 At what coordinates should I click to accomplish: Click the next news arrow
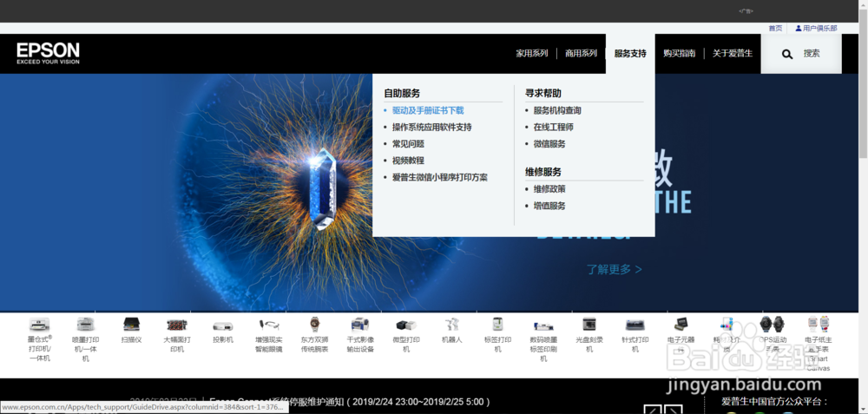tap(674, 411)
